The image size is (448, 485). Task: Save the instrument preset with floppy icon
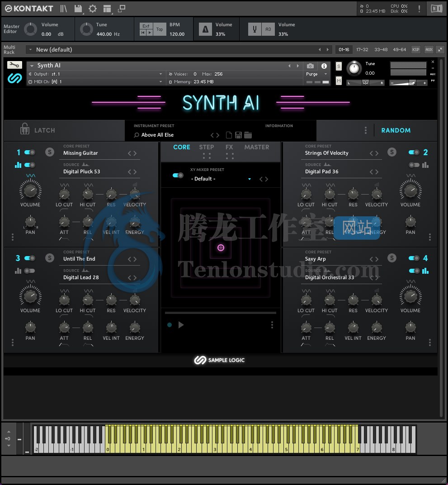point(238,135)
